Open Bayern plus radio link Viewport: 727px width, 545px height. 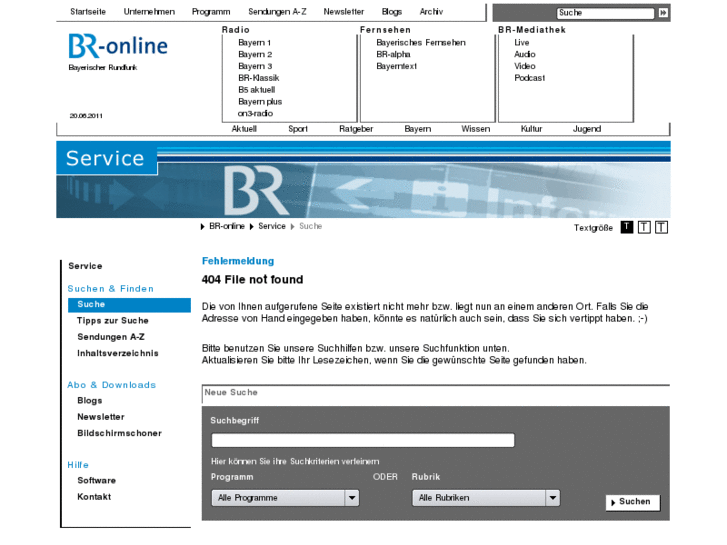pyautogui.click(x=260, y=102)
